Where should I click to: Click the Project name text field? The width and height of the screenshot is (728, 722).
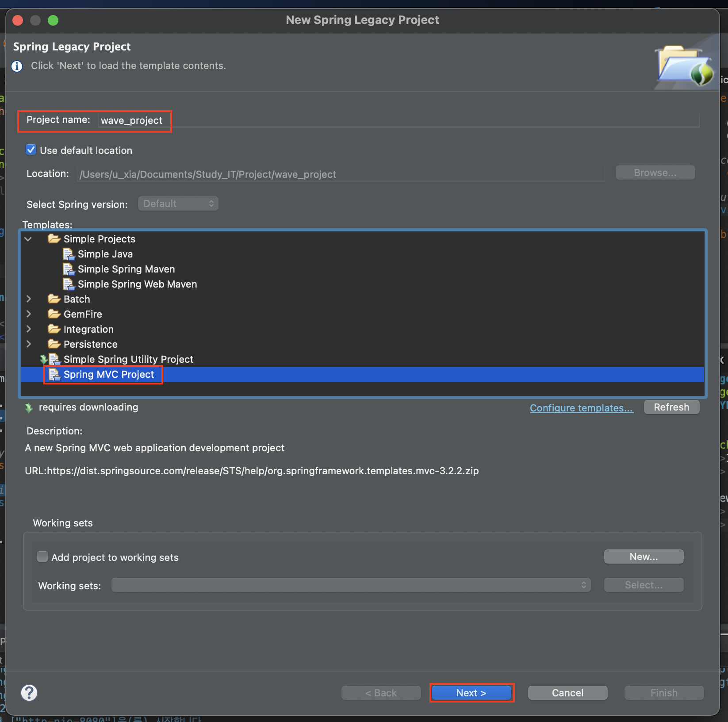coord(398,120)
